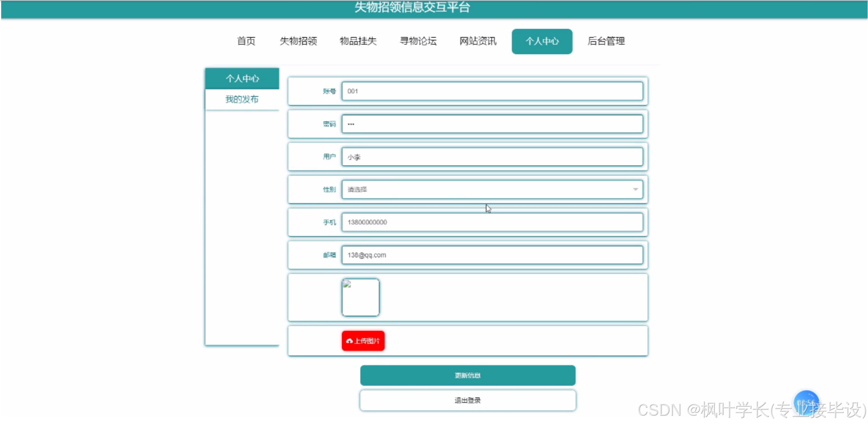Select 个人中心 in the left sidebar
This screenshot has width=868, height=424.
[242, 78]
